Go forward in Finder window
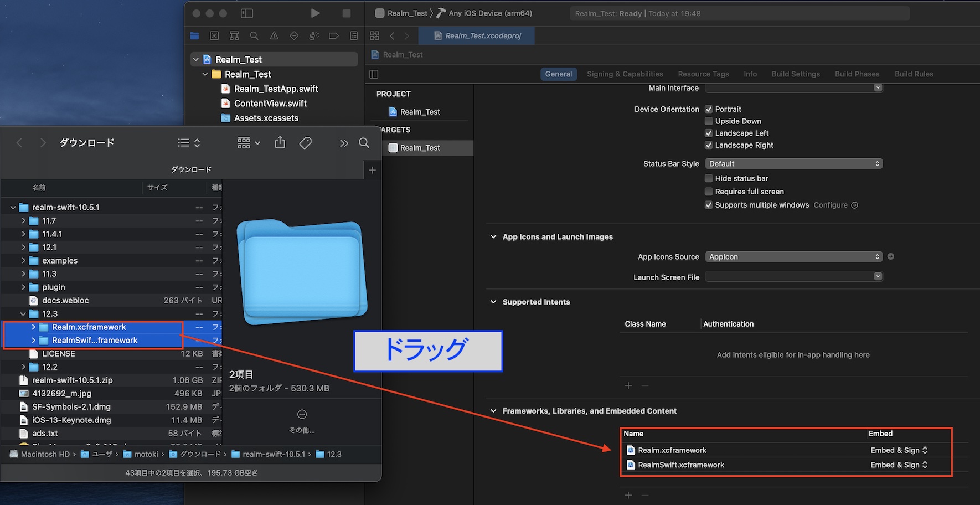980x505 pixels. [43, 143]
